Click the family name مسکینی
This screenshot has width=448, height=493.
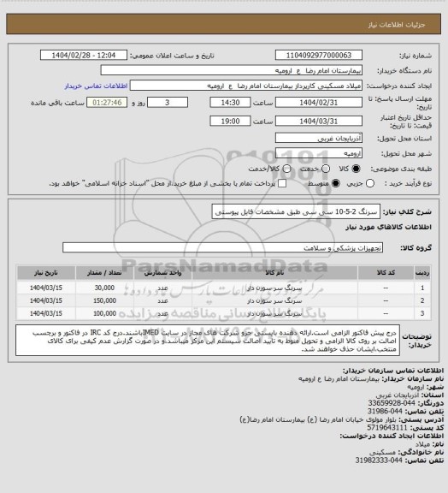point(382,452)
